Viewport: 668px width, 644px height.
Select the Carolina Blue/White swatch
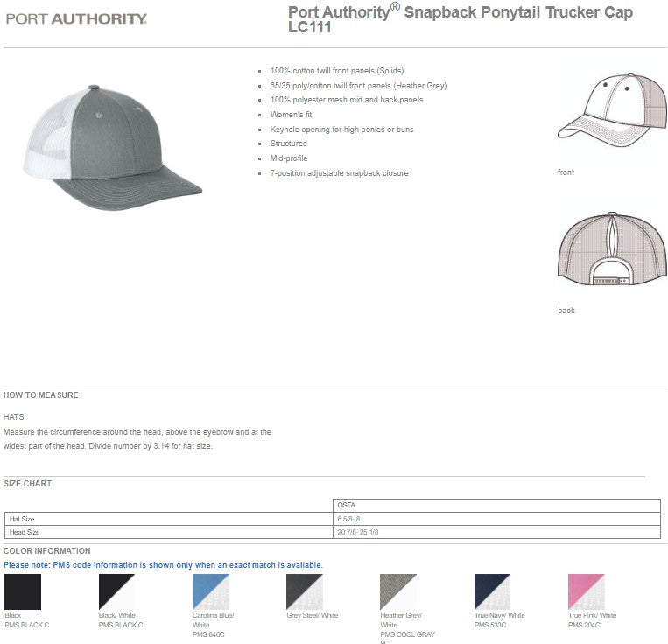pos(210,591)
